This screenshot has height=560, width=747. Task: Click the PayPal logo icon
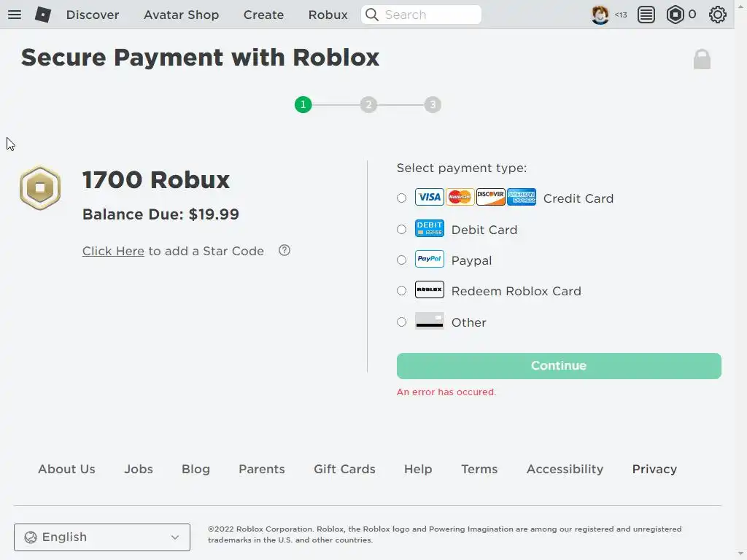click(429, 259)
